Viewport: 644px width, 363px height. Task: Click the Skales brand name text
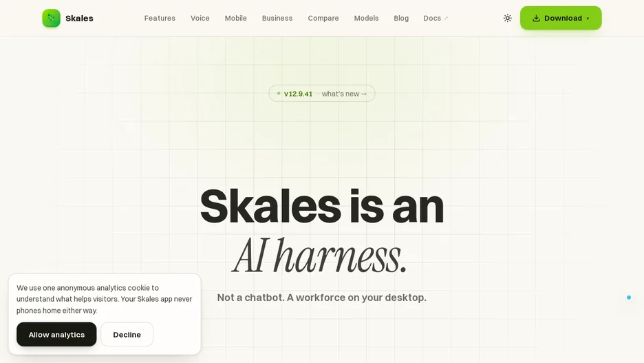click(x=79, y=18)
